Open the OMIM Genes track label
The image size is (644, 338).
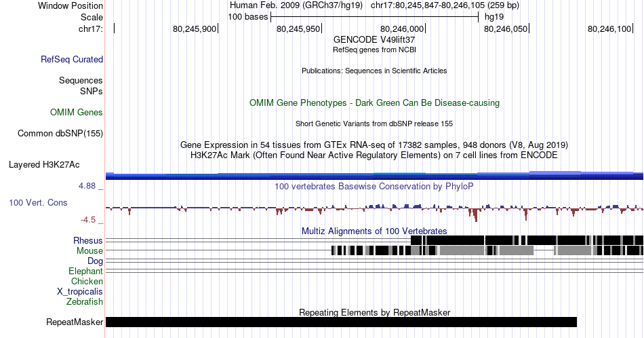coord(77,112)
